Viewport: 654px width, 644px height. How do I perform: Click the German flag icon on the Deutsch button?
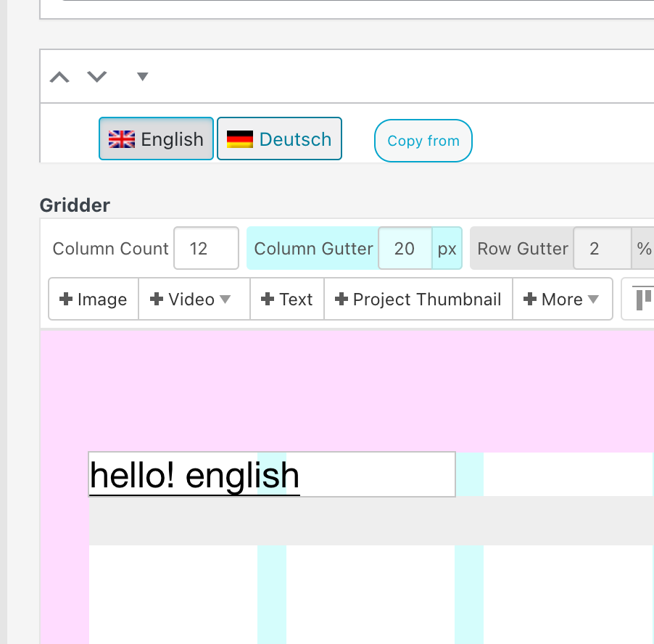click(241, 137)
